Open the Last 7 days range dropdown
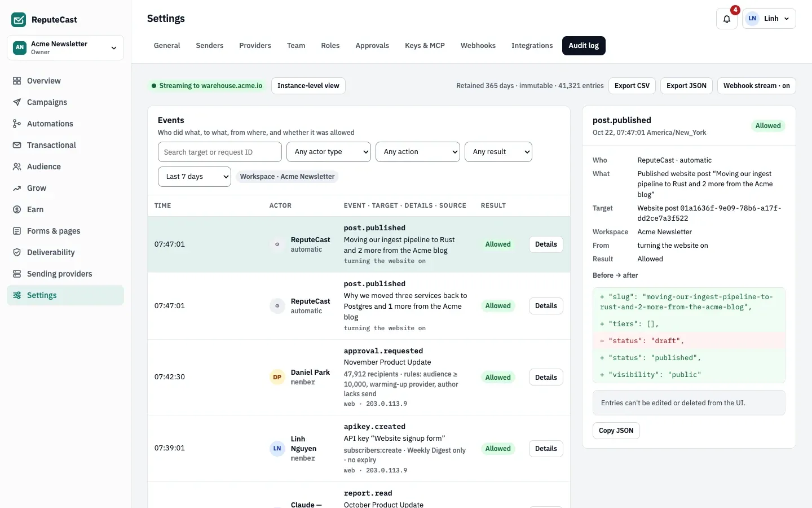This screenshot has width=812, height=508. [195, 177]
